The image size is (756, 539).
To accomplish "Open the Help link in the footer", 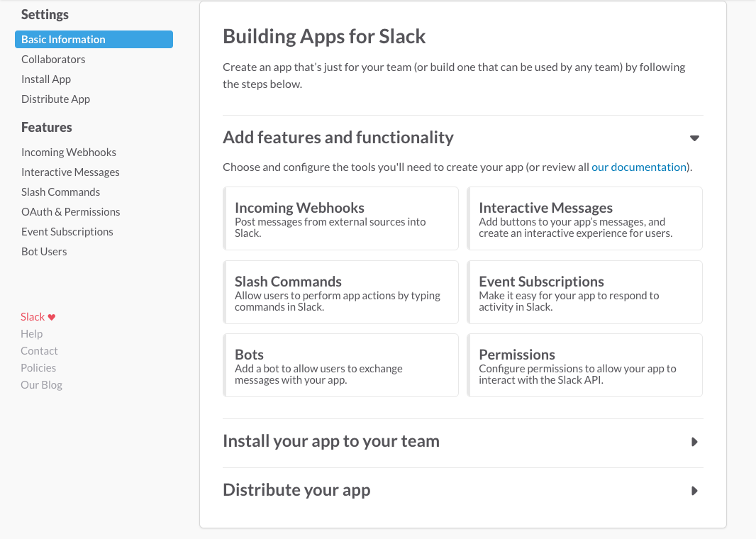I will click(x=32, y=334).
